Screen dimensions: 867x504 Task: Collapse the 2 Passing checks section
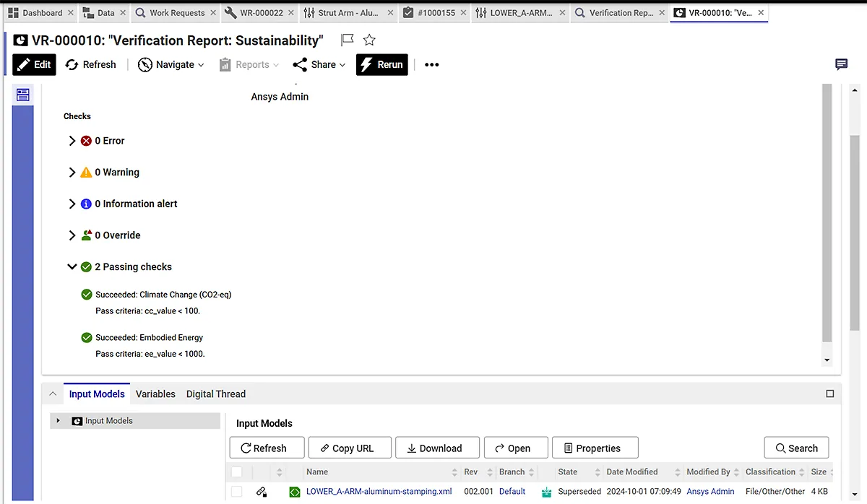(72, 266)
